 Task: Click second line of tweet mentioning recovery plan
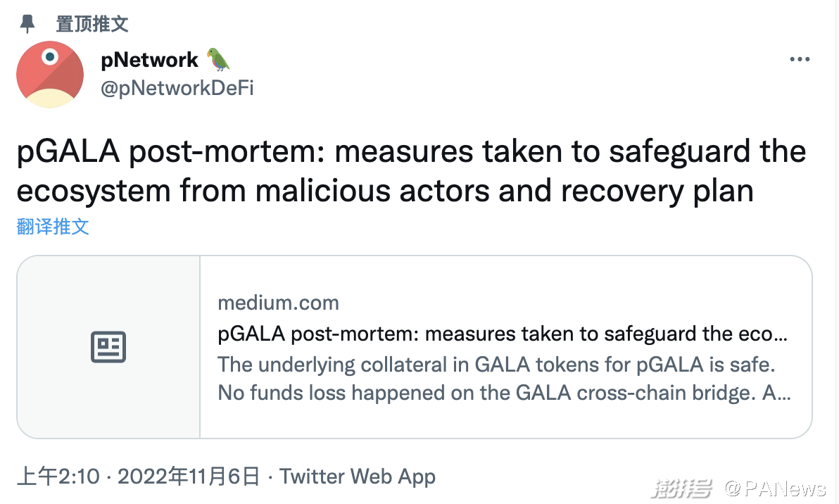point(385,191)
